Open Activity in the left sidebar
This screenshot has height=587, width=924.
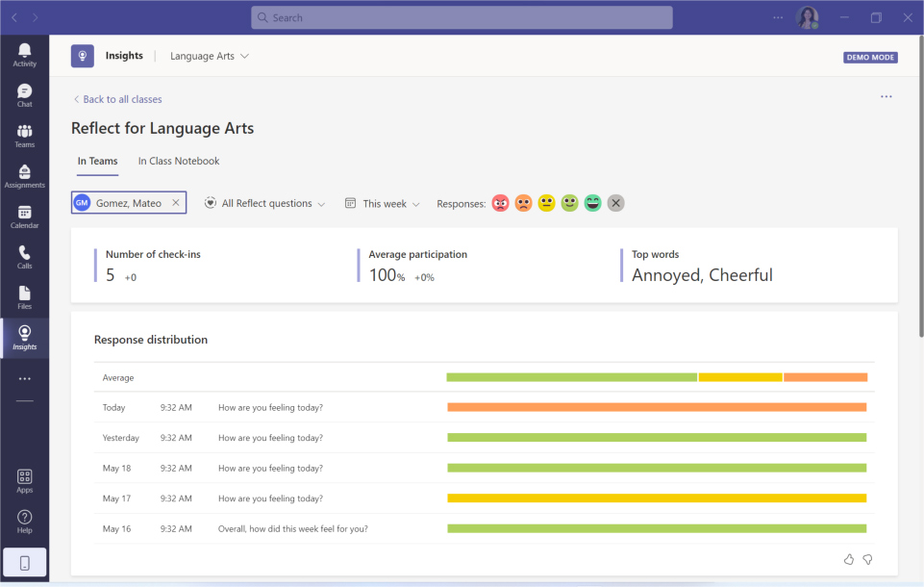pyautogui.click(x=24, y=55)
